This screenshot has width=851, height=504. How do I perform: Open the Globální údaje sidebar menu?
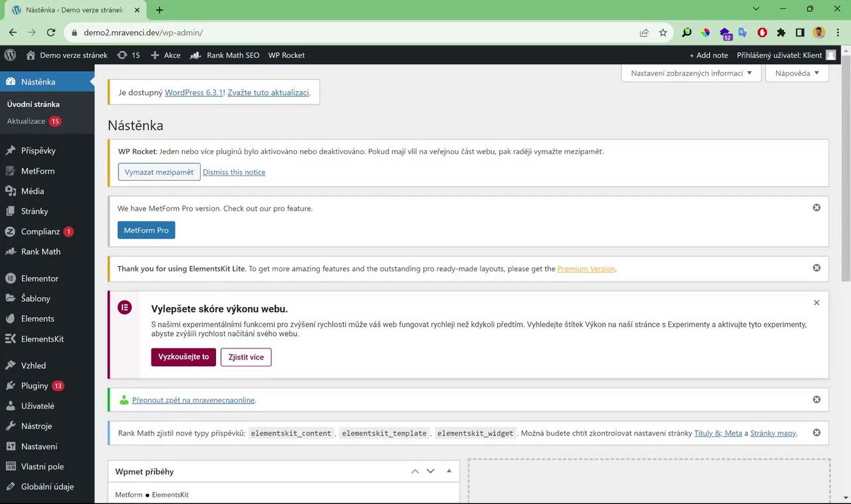[x=47, y=487]
